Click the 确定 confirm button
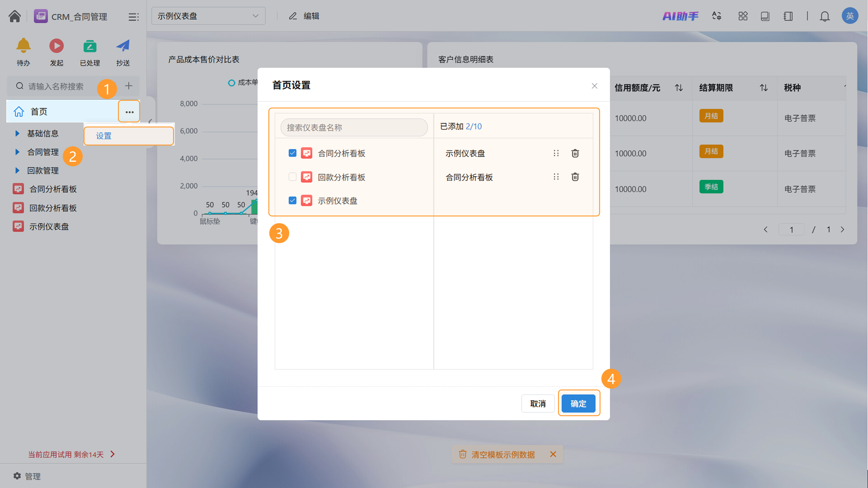This screenshot has height=488, width=868. click(578, 404)
